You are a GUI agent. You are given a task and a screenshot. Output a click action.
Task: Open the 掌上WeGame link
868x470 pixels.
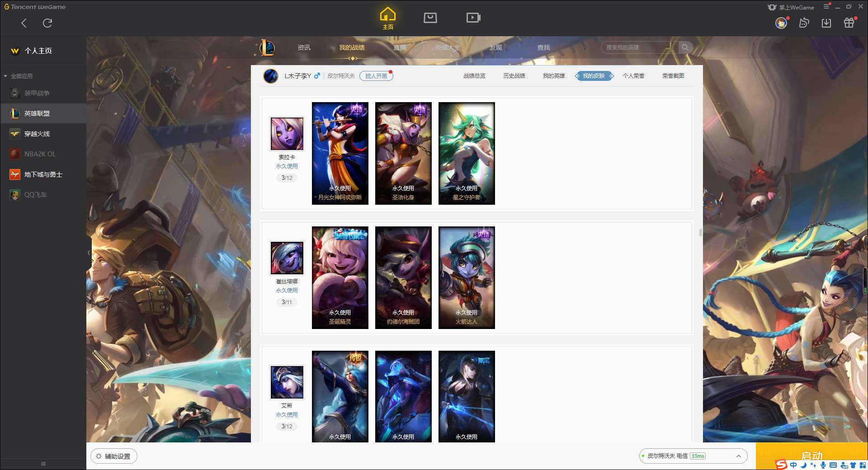(x=791, y=7)
